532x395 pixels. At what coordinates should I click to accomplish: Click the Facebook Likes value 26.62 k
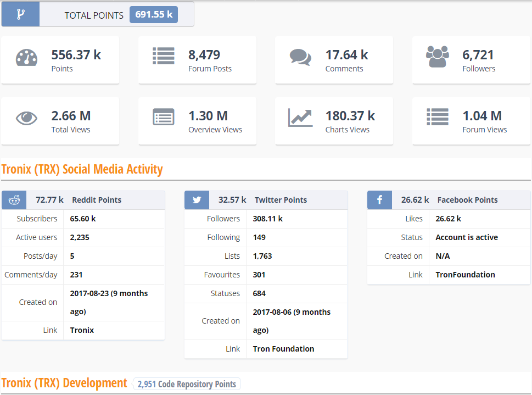pos(448,219)
